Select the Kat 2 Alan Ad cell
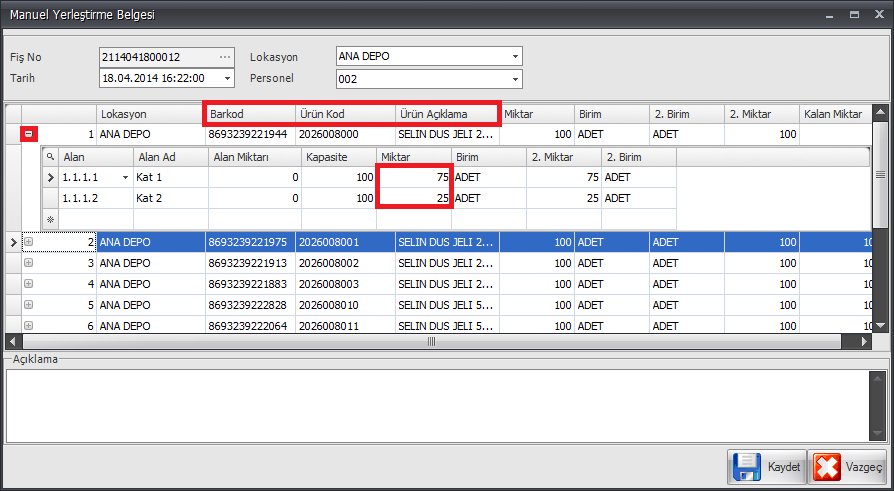 pyautogui.click(x=171, y=198)
